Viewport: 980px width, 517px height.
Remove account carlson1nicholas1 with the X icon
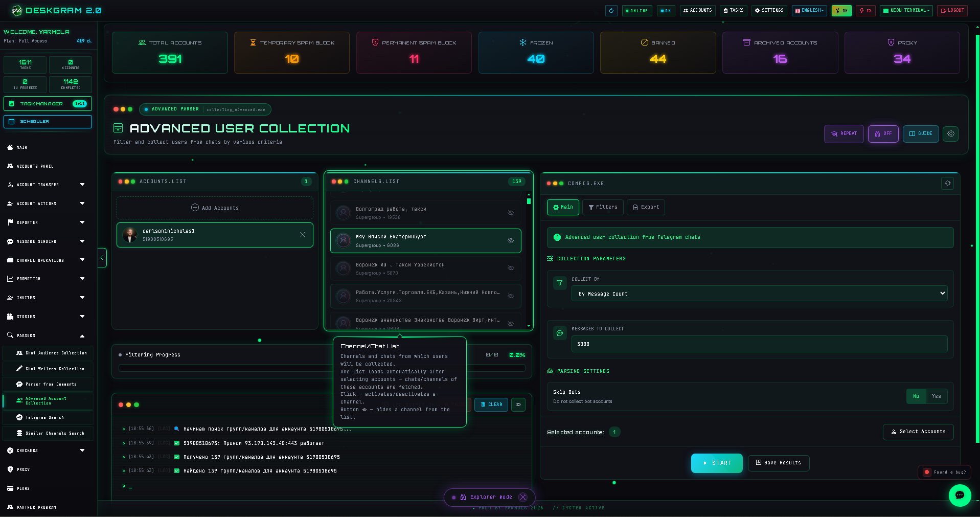[303, 235]
